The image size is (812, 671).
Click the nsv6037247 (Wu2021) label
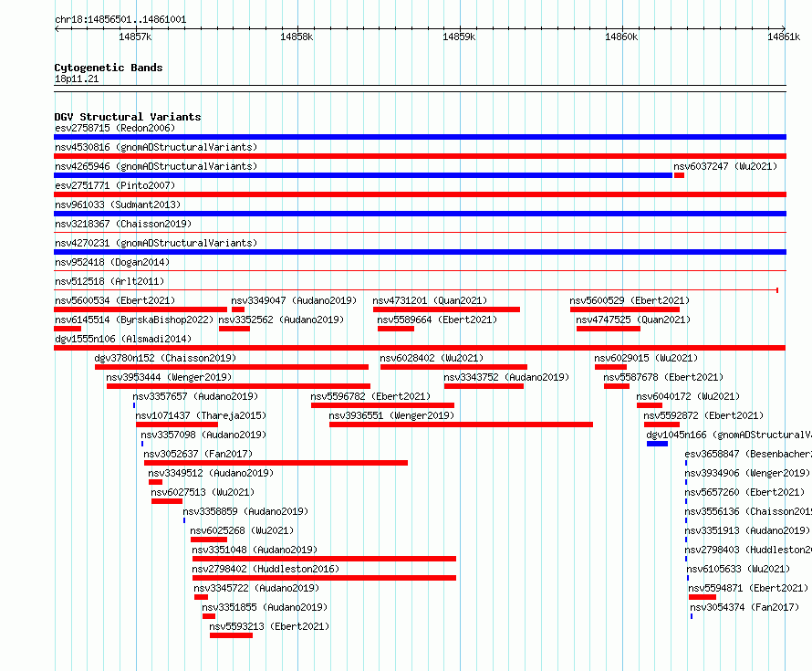coord(725,166)
